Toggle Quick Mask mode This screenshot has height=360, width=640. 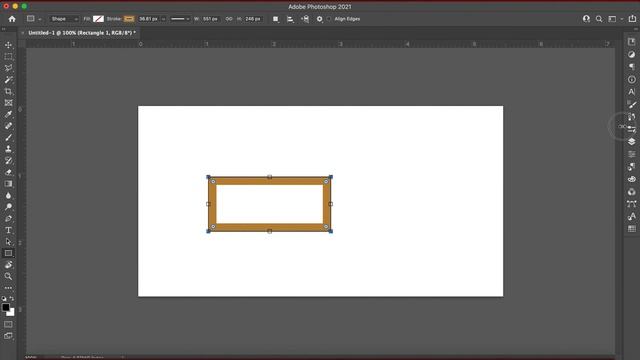pos(8,324)
